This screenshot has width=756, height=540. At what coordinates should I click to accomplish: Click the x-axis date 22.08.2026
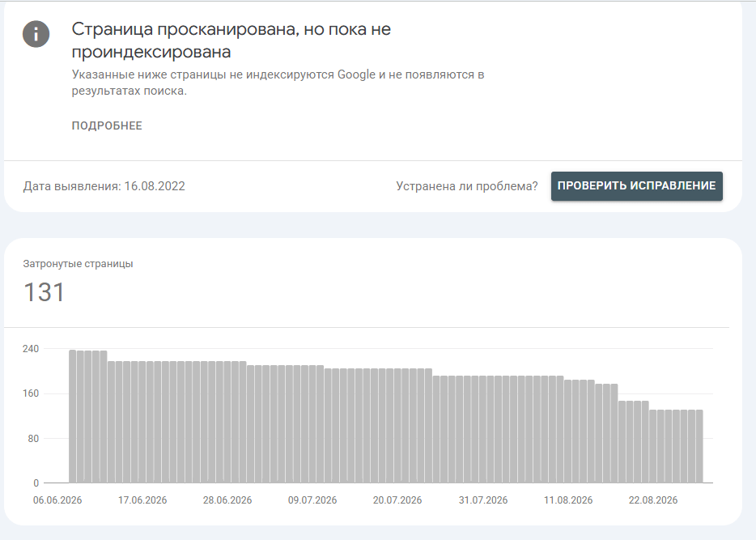[x=653, y=500]
